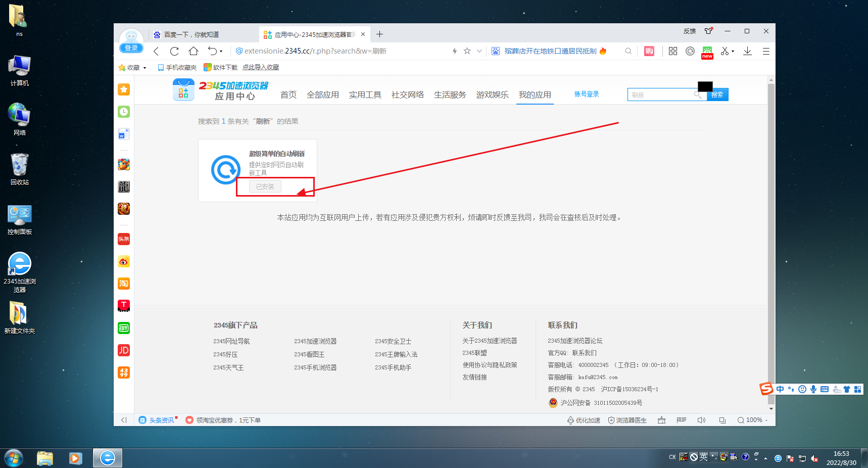
Task: Open 手机收藏夹 bookmark
Action: [x=177, y=67]
